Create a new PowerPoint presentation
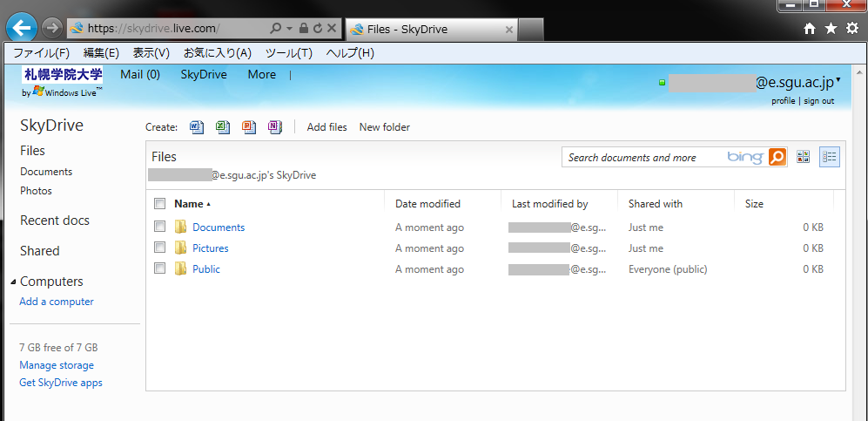The width and height of the screenshot is (868, 421). 249,127
